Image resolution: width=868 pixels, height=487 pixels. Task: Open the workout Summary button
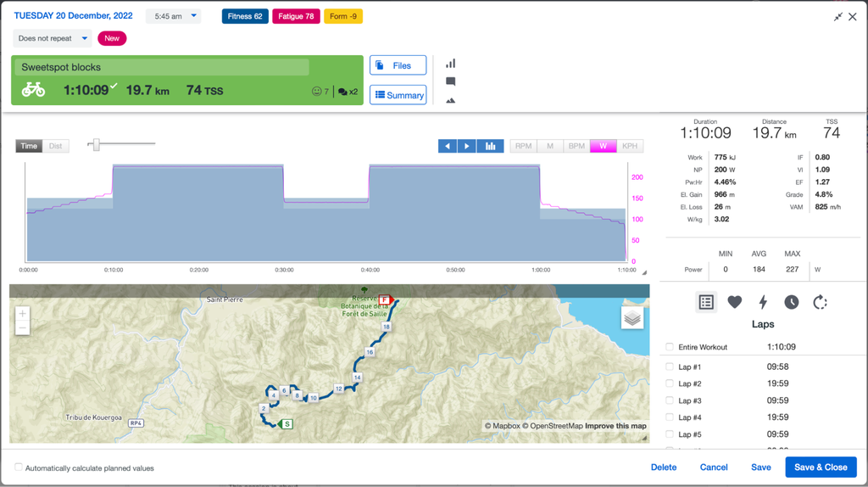point(398,95)
